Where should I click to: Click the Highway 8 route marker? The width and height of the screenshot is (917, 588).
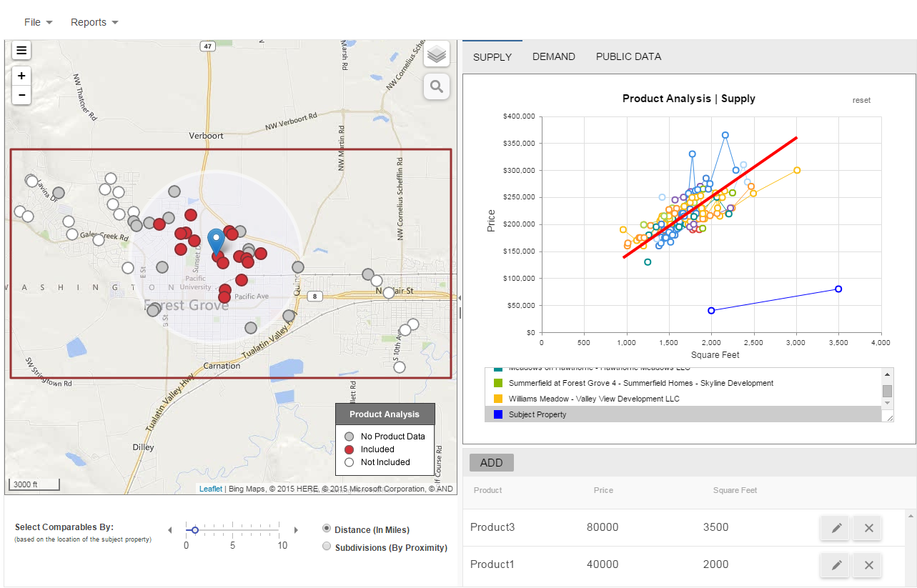pos(313,296)
